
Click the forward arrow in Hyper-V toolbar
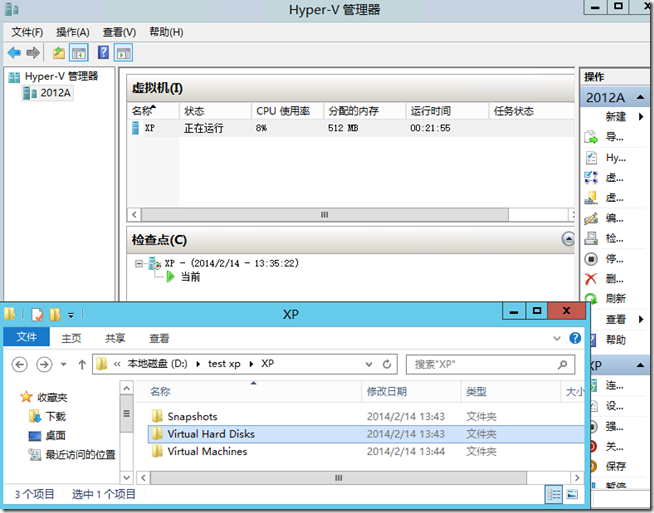point(33,53)
